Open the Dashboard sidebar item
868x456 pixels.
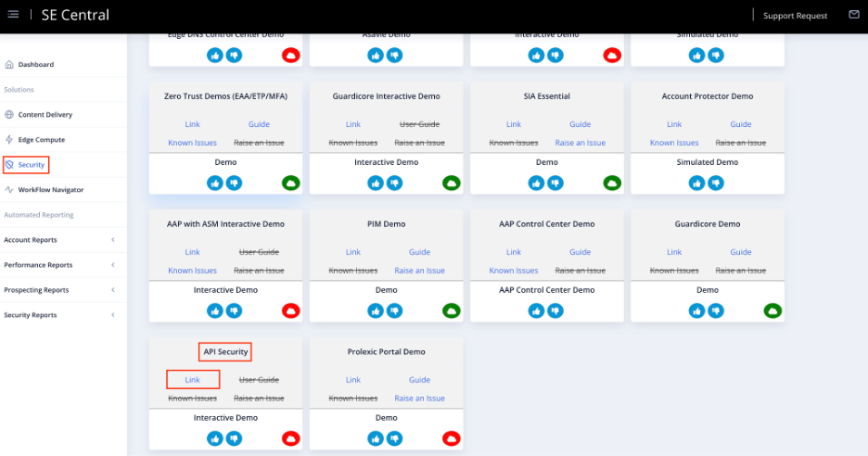[x=35, y=64]
